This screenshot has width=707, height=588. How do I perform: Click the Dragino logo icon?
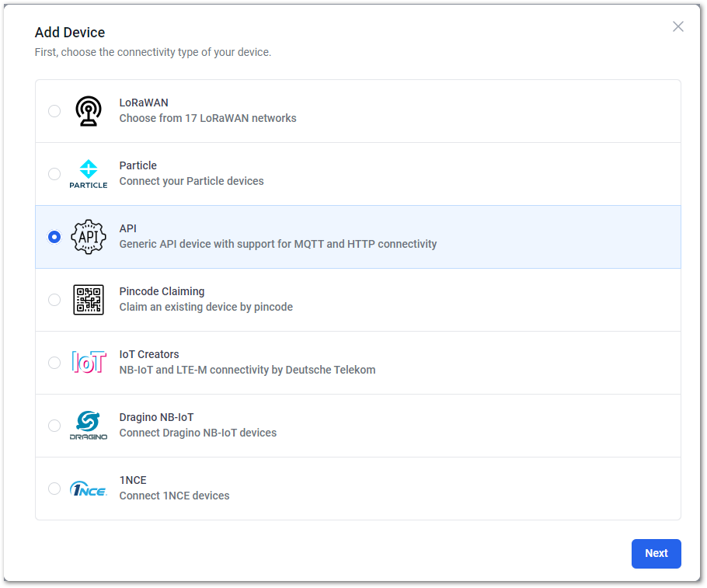pyautogui.click(x=89, y=425)
